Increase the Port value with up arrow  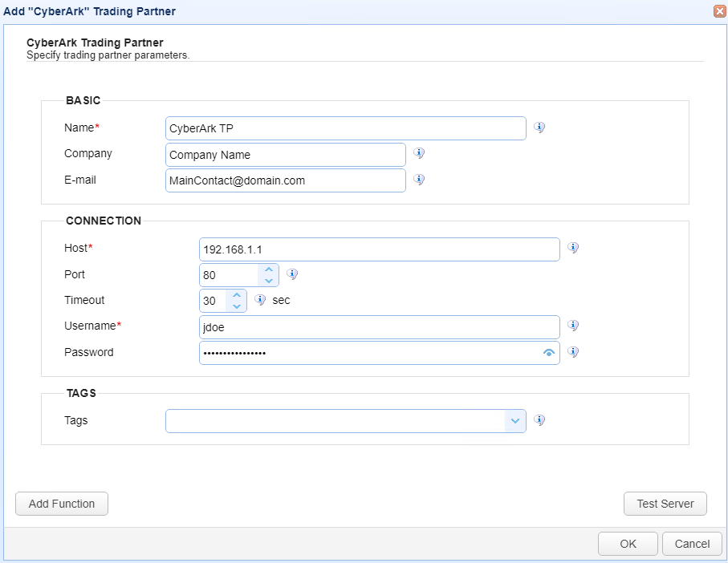[269, 269]
